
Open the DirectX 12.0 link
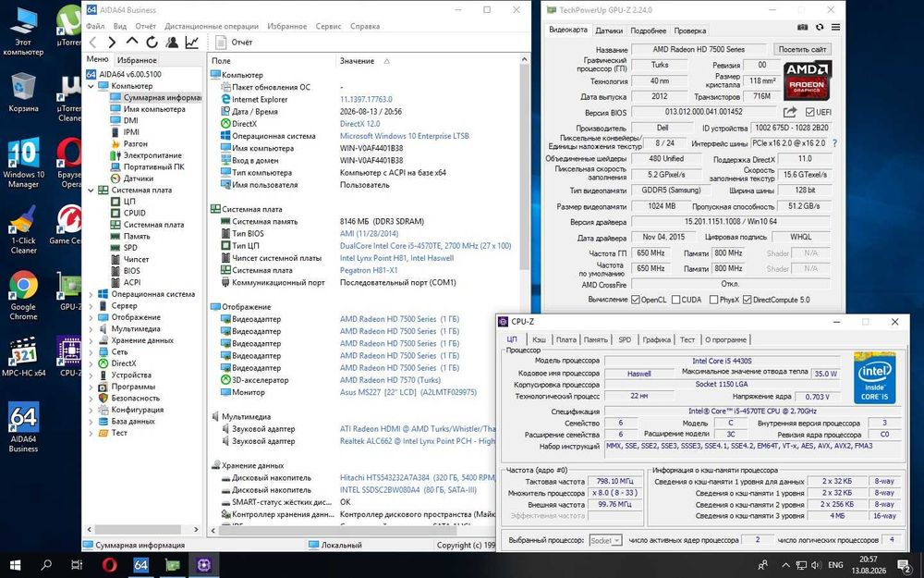(360, 124)
